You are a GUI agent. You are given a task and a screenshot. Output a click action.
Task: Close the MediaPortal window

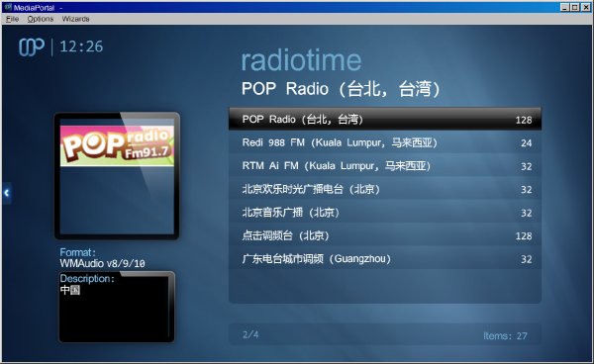pos(586,7)
